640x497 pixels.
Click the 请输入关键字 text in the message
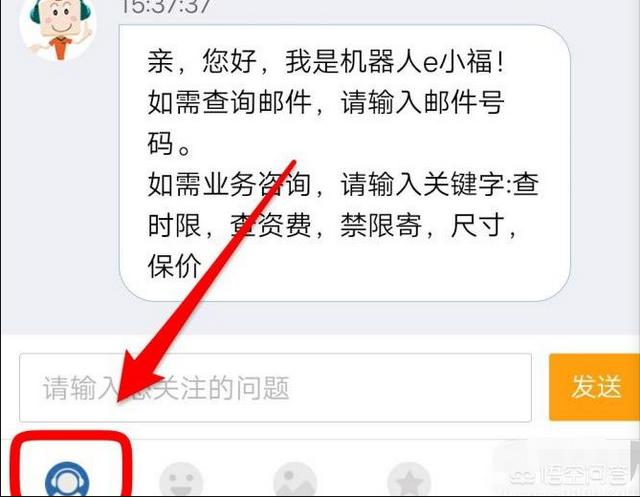[422, 184]
